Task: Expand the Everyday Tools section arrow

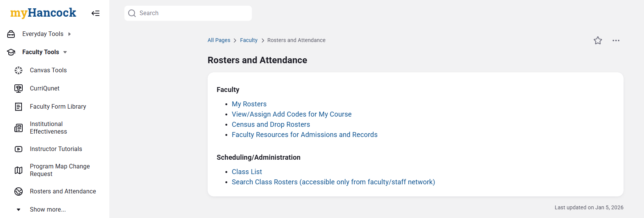Action: [70, 34]
